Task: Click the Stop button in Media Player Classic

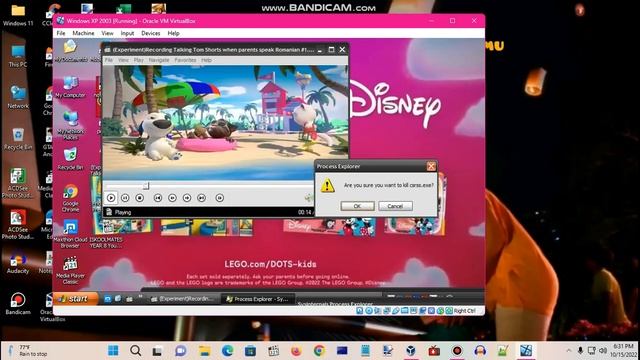Action: [x=140, y=198]
